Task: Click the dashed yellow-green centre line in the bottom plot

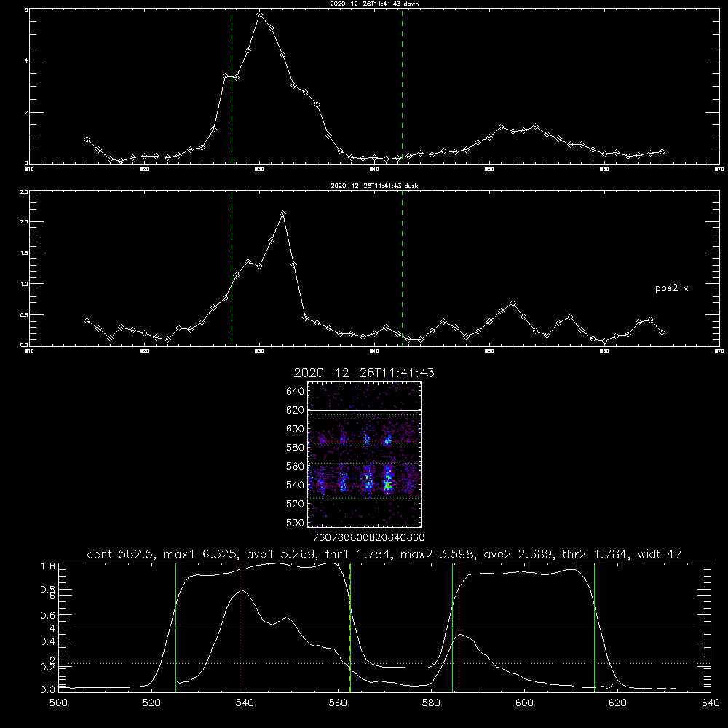Action: (x=350, y=628)
